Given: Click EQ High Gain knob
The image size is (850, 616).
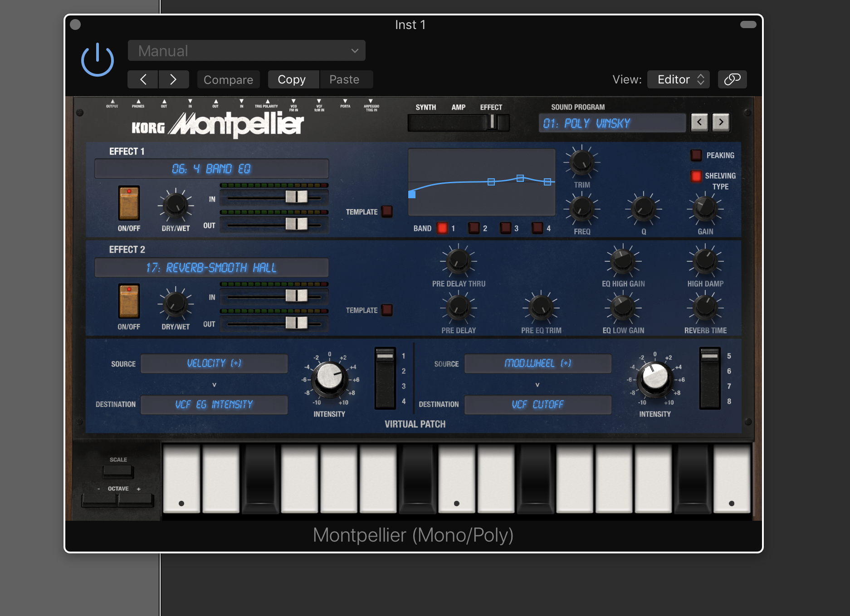Looking at the screenshot, I should coord(623,260).
